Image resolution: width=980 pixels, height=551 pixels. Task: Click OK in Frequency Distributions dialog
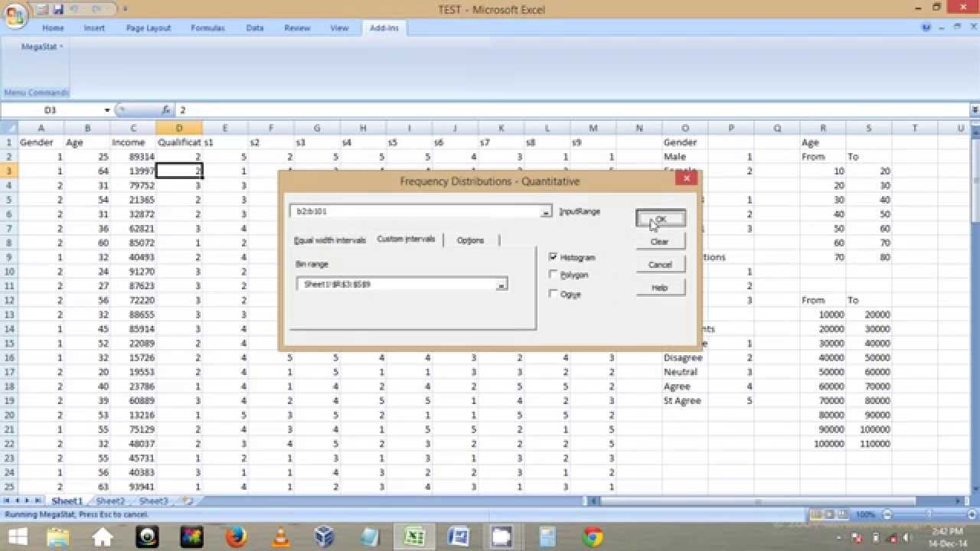[x=661, y=219]
